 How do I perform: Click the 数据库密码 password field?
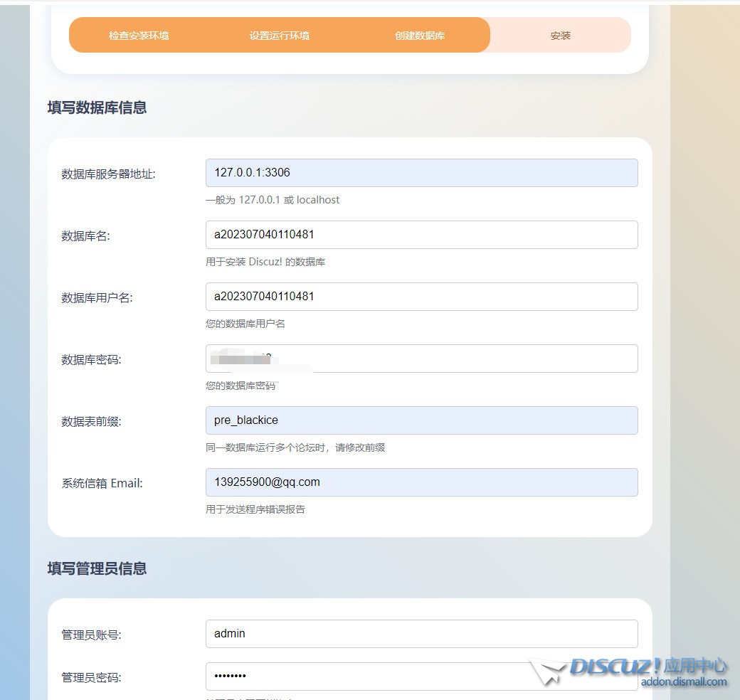pyautogui.click(x=421, y=359)
